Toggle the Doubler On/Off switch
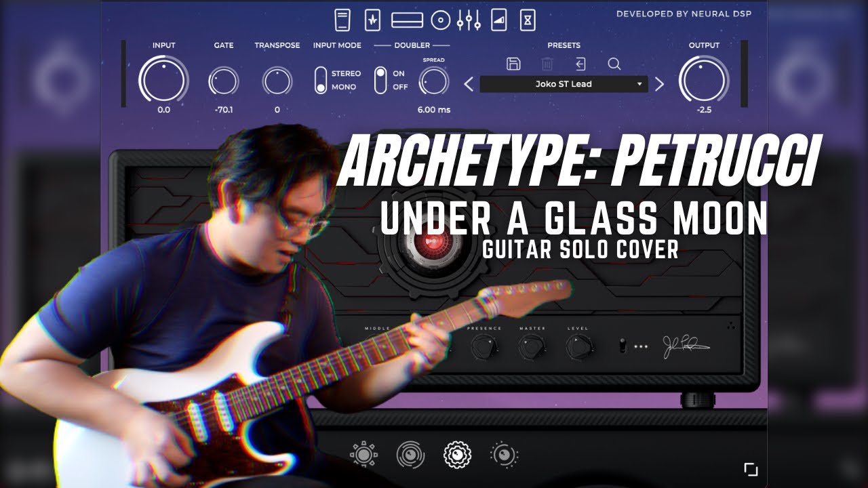Image resolution: width=868 pixels, height=488 pixels. coord(380,80)
